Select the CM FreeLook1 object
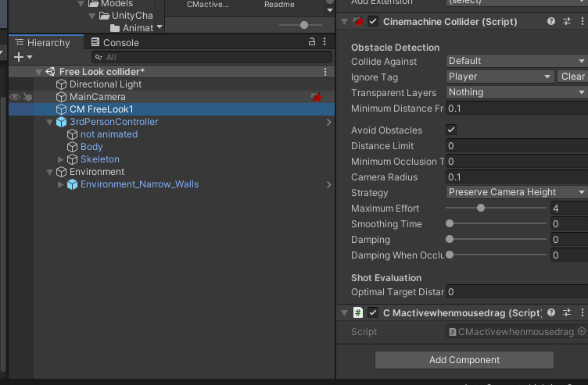 click(172, 109)
